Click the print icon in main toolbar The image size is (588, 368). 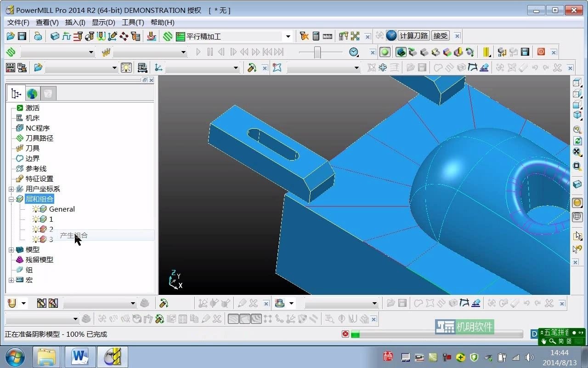38,36
